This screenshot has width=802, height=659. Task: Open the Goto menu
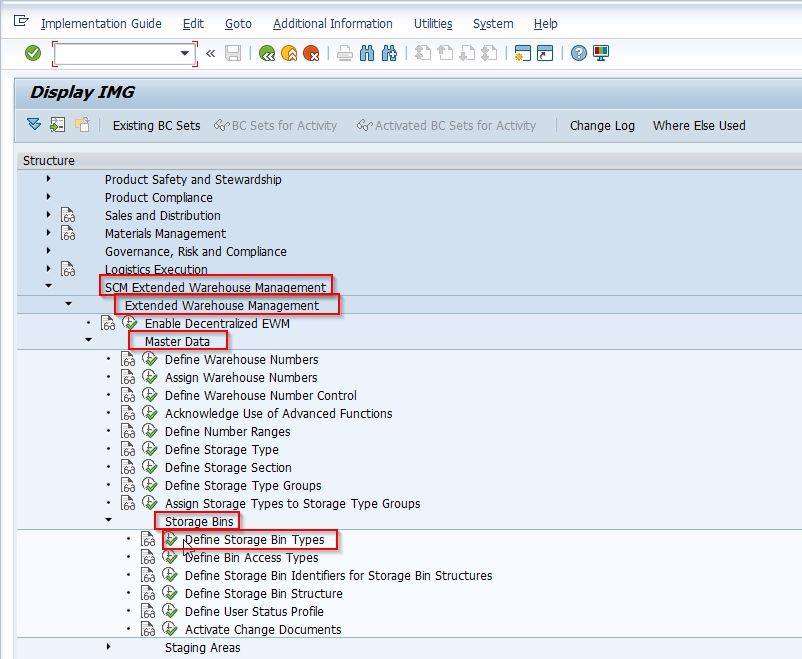click(x=238, y=24)
